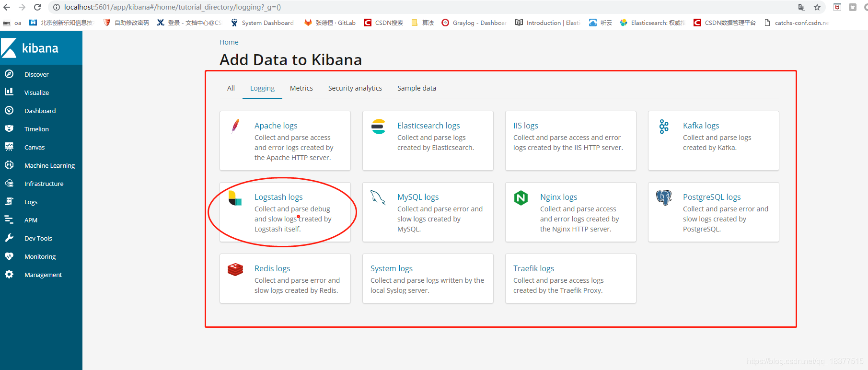Screen dimensions: 868x370
Task: Click Management label in the sidebar
Action: click(43, 275)
